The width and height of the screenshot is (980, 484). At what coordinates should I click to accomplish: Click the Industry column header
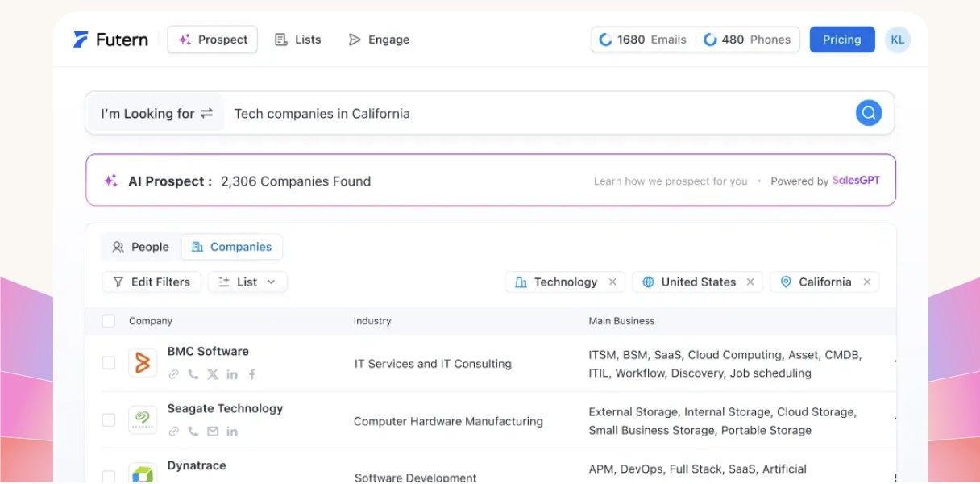coord(372,321)
